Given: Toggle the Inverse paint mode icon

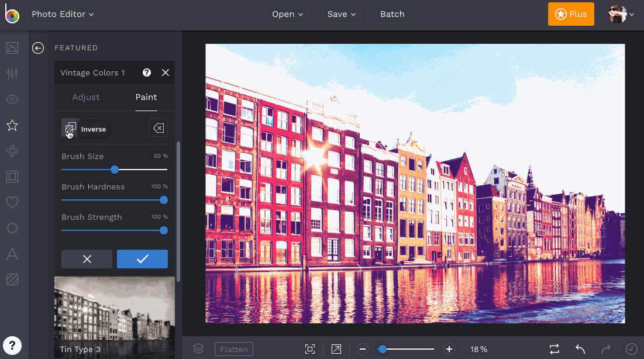Looking at the screenshot, I should coord(70,127).
